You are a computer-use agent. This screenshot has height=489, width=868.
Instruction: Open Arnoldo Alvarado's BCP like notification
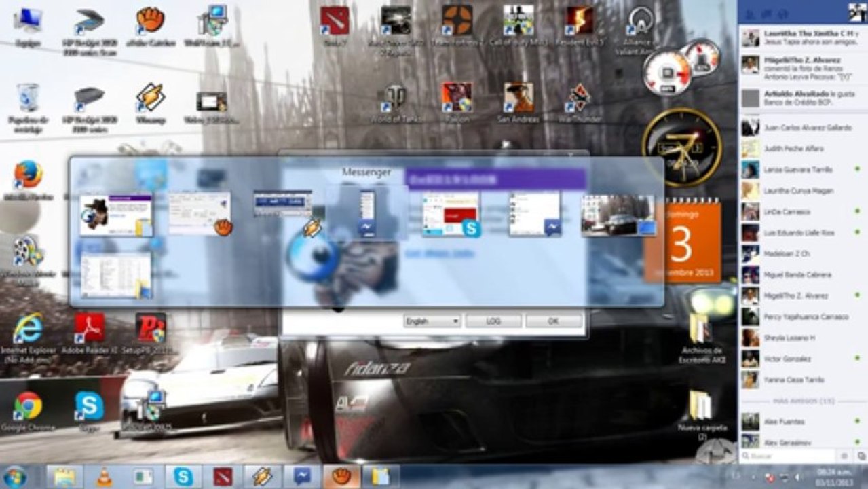pyautogui.click(x=803, y=98)
